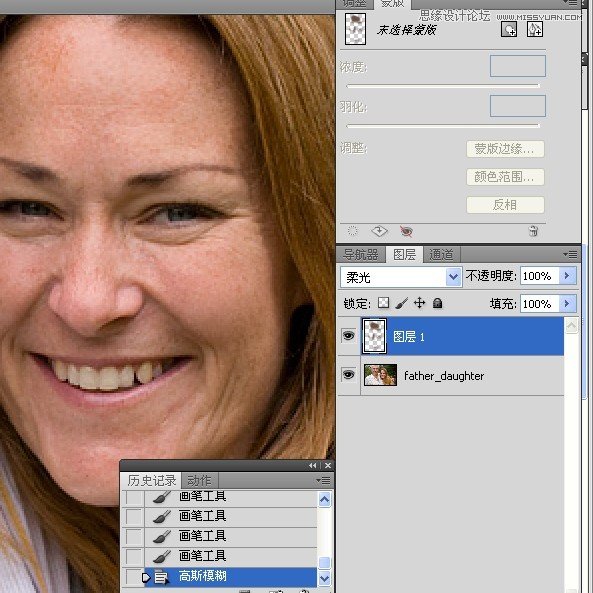Hide the 图层 1 layer
The width and height of the screenshot is (593, 593).
348,335
